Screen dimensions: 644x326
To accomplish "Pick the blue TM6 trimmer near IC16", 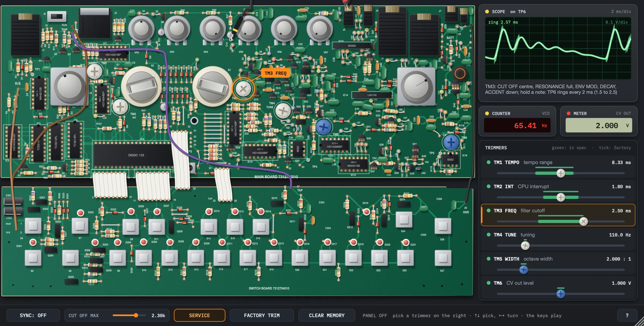I will (x=451, y=142).
